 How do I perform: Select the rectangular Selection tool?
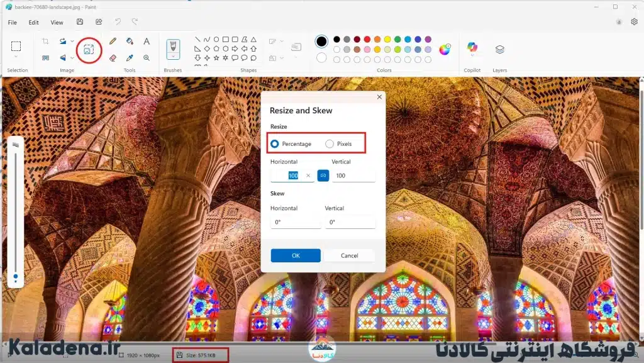tap(16, 46)
